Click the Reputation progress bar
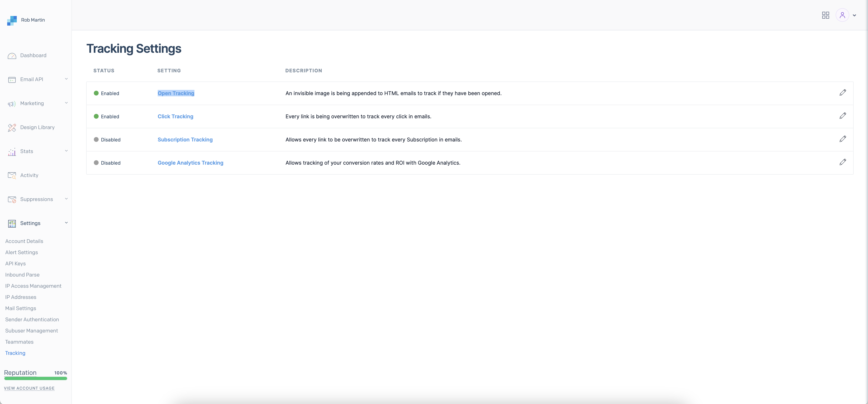The height and width of the screenshot is (404, 868). (x=35, y=378)
